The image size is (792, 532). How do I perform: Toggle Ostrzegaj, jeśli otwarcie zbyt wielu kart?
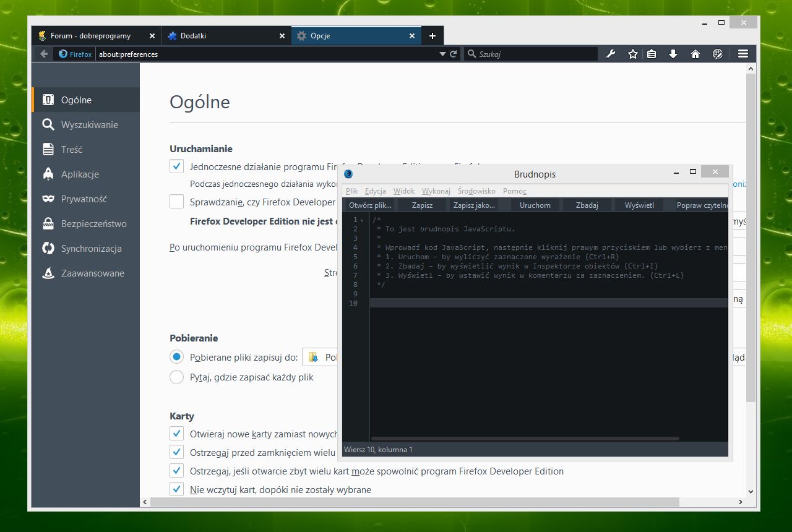(177, 471)
